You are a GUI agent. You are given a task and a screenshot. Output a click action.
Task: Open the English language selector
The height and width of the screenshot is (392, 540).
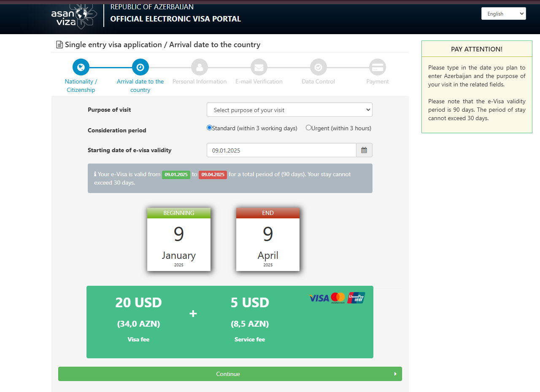pyautogui.click(x=503, y=13)
